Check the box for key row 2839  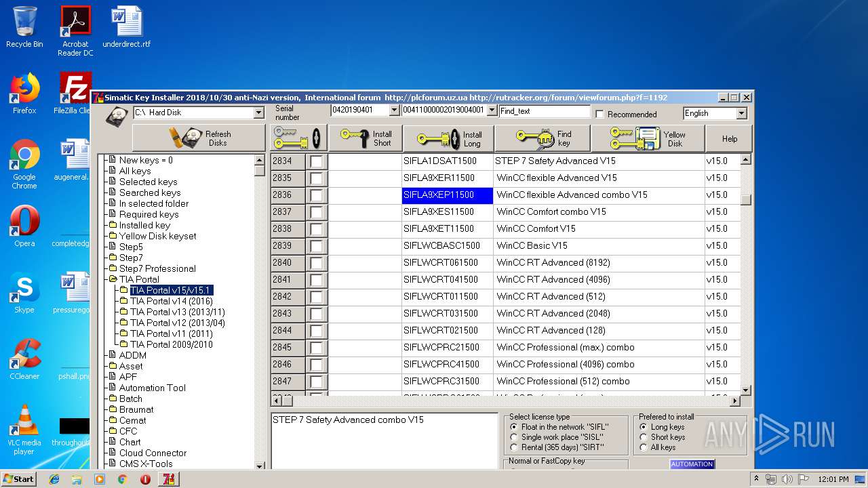317,246
